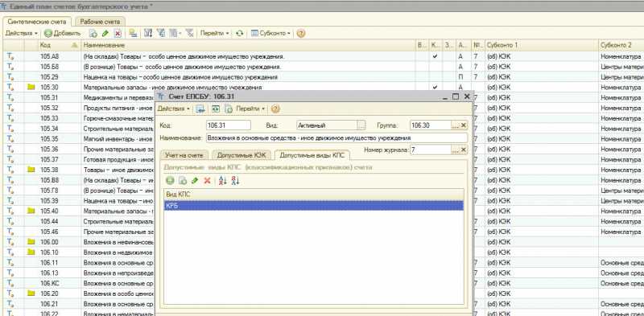Sort KPS list ascending
Image resolution: width=644 pixels, height=316 pixels.
pos(223,180)
